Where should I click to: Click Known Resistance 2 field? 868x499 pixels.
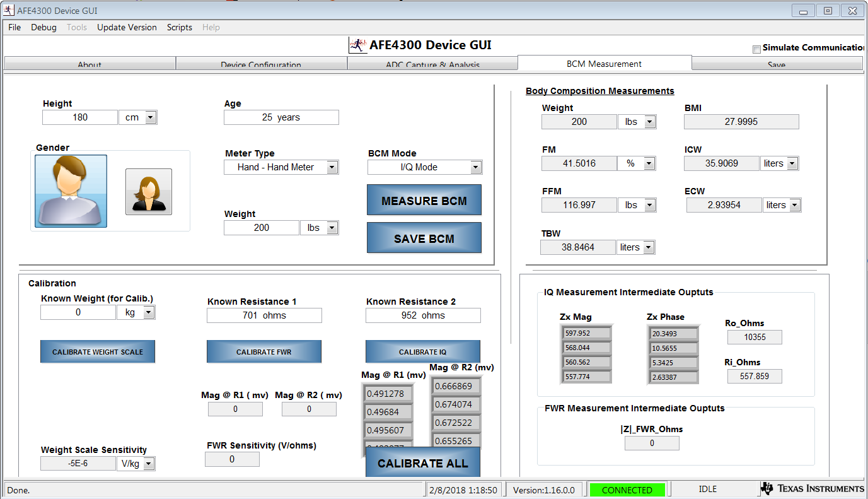(423, 315)
